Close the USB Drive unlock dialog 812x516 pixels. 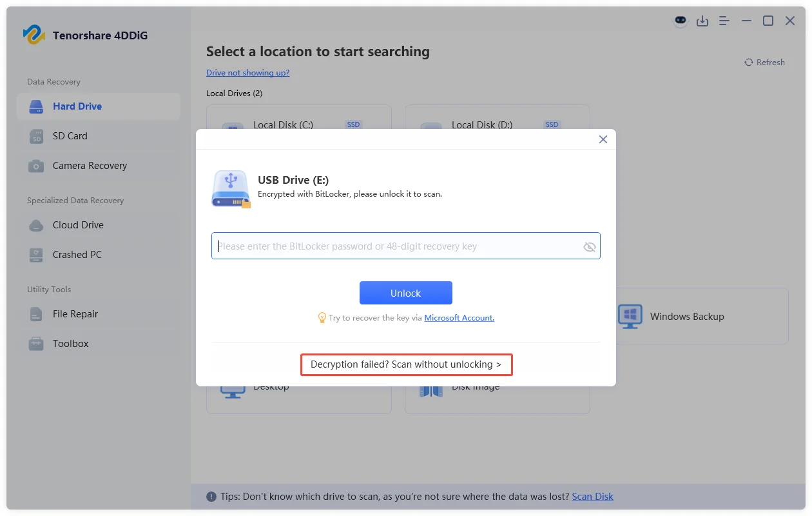click(603, 139)
